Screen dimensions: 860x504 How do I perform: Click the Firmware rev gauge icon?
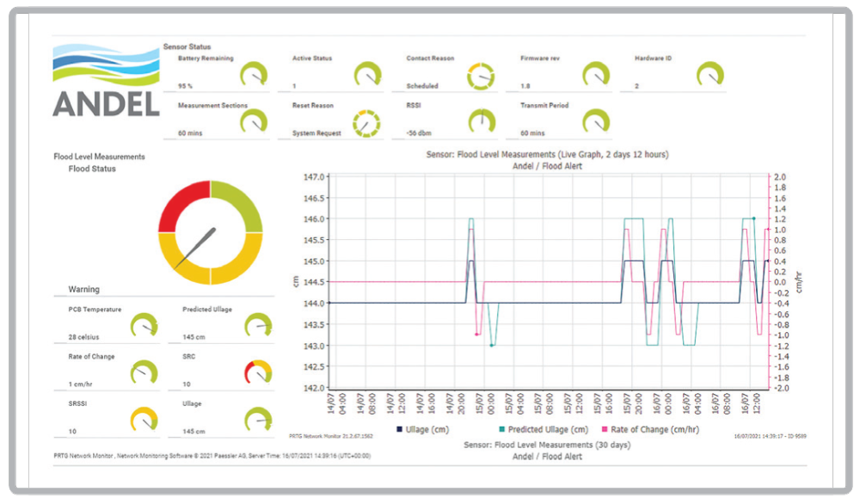[x=595, y=75]
